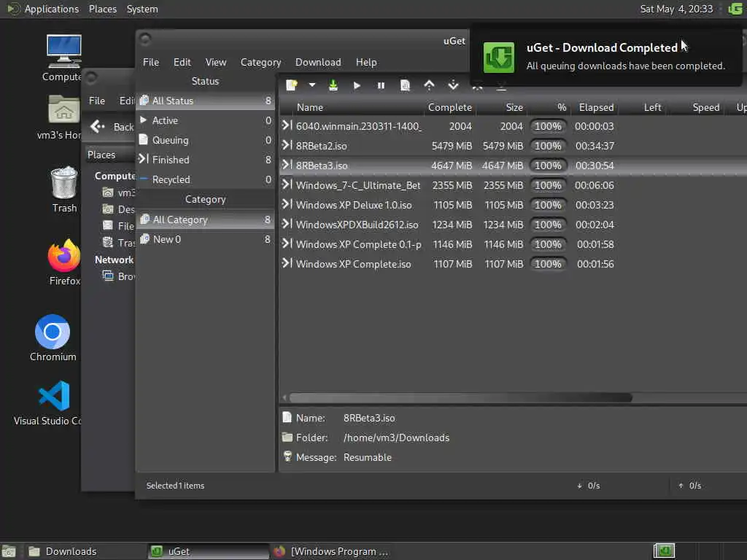The height and width of the screenshot is (560, 747).
Task: Click the 100% progress bar of WindowsXPDXBuild2612.iso
Action: click(548, 225)
